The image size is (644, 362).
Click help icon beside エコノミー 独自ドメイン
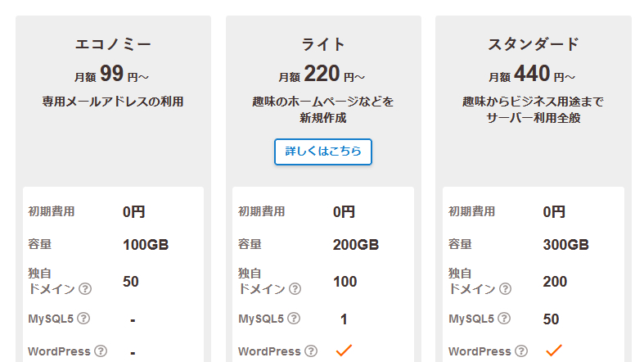pyautogui.click(x=85, y=288)
